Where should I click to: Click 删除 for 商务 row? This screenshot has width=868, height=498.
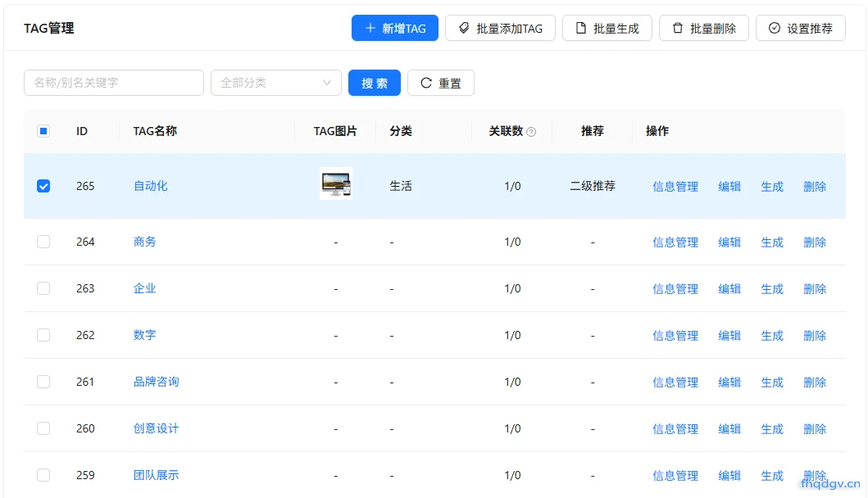[x=815, y=242]
